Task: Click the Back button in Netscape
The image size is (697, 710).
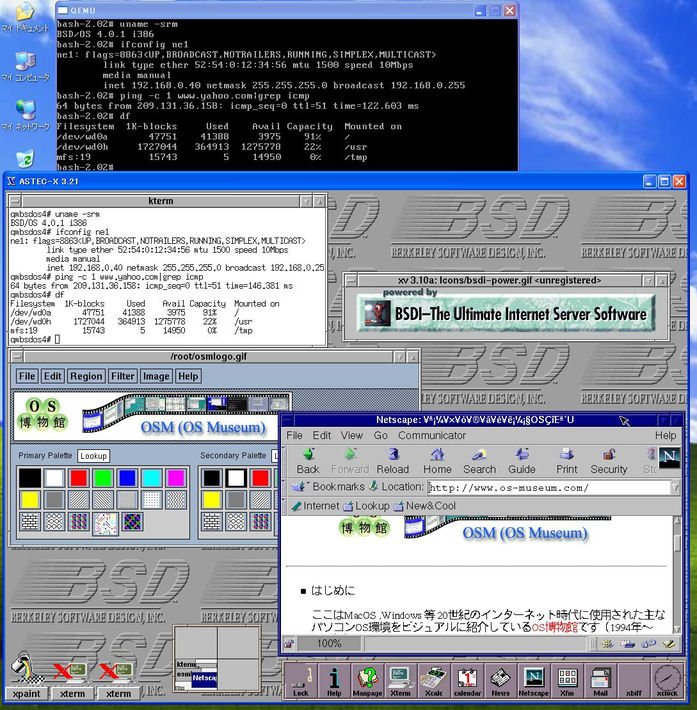Action: tap(308, 461)
